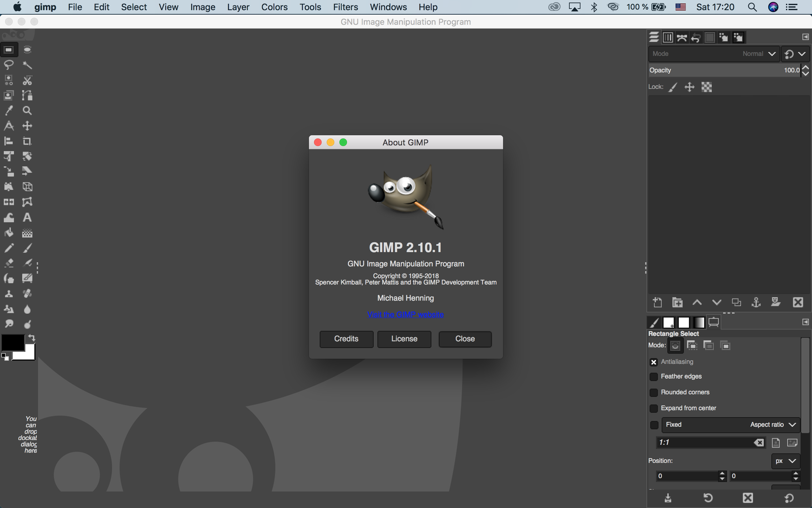Switch to the Channels dock tab
Screen dimensions: 812x508
(x=668, y=37)
